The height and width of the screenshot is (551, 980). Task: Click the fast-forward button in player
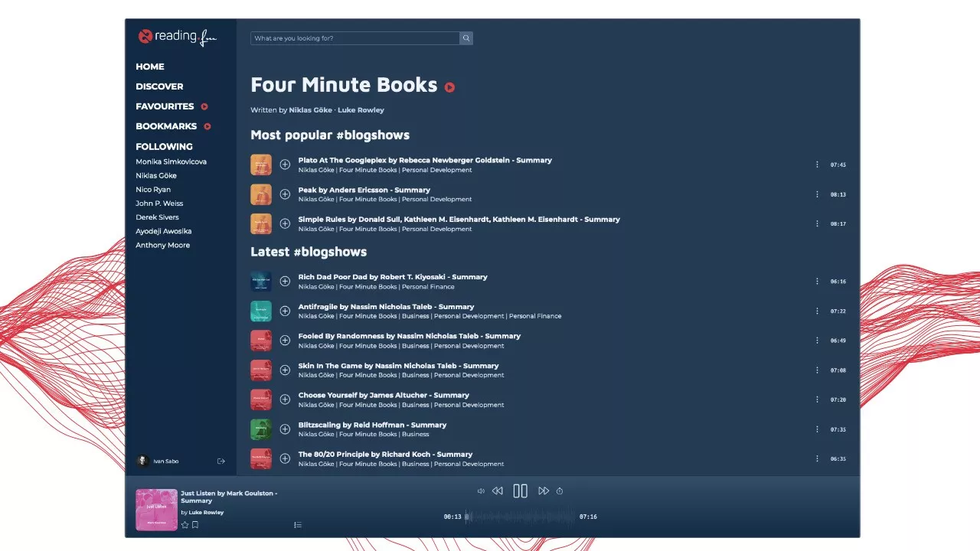pos(544,491)
